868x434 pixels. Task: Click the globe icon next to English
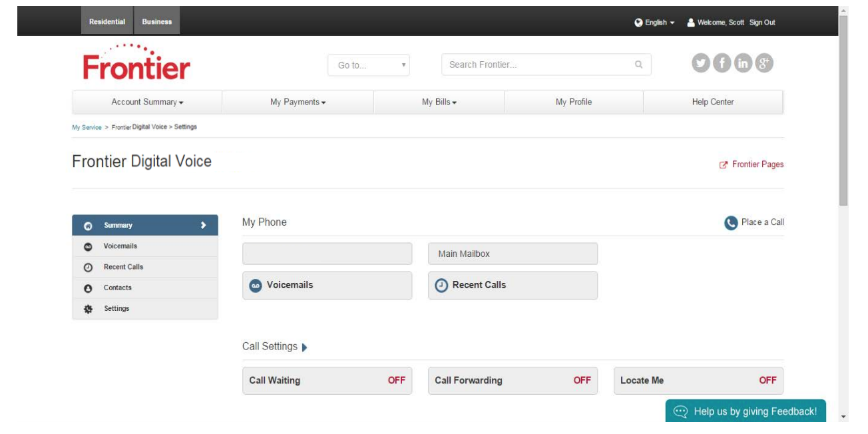pyautogui.click(x=638, y=23)
